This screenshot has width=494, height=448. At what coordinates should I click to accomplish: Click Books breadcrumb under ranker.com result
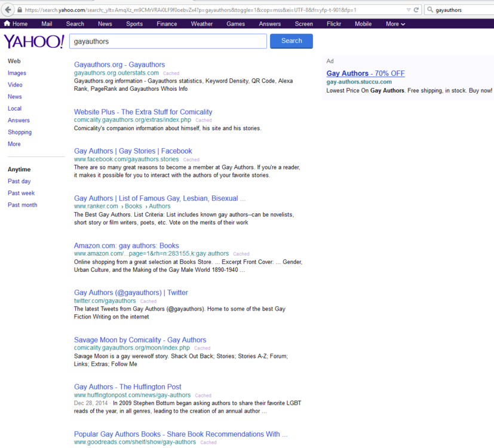[x=133, y=206]
